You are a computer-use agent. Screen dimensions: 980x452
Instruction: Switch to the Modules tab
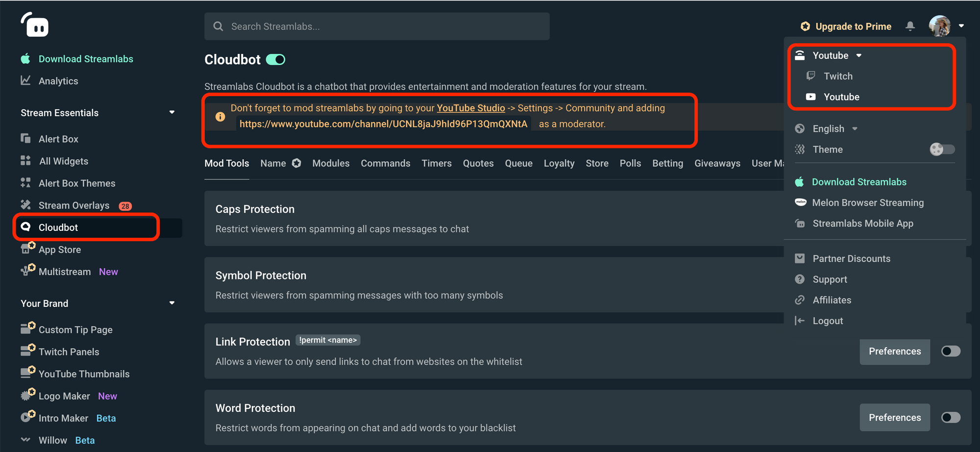[331, 163]
